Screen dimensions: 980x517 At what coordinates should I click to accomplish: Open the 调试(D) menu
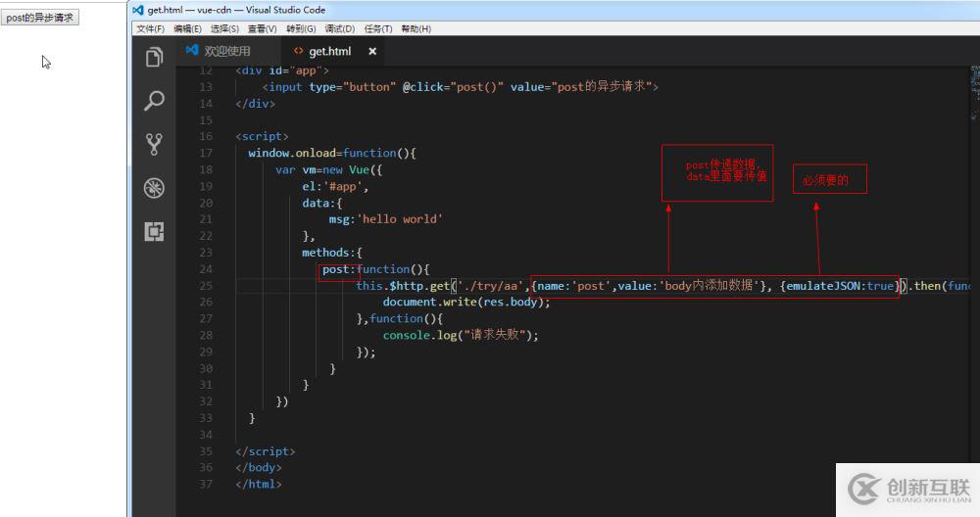click(339, 28)
